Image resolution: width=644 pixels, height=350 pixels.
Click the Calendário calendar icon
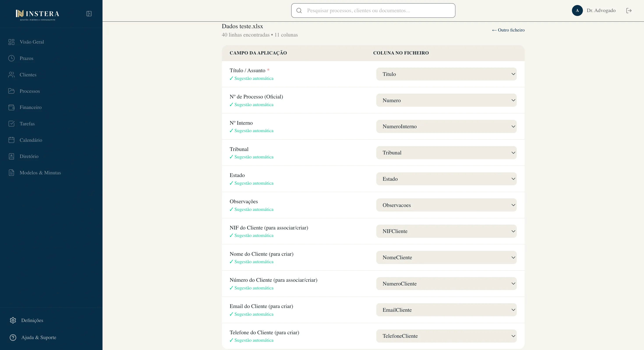pyautogui.click(x=11, y=140)
